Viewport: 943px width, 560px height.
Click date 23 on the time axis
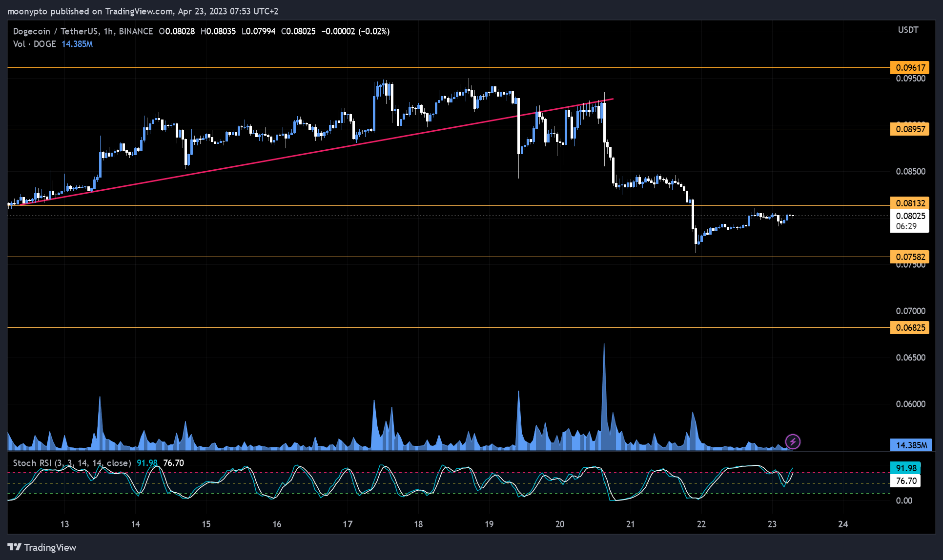coord(772,524)
